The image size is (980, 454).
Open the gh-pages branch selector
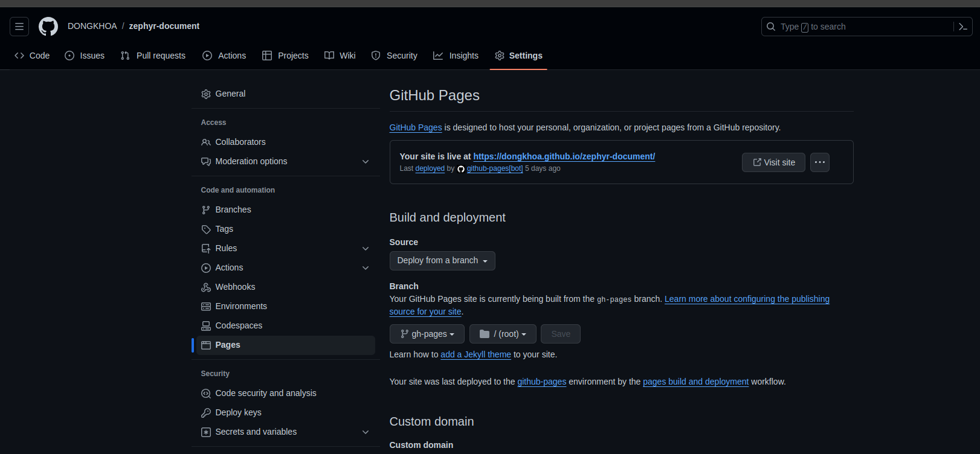pos(427,334)
